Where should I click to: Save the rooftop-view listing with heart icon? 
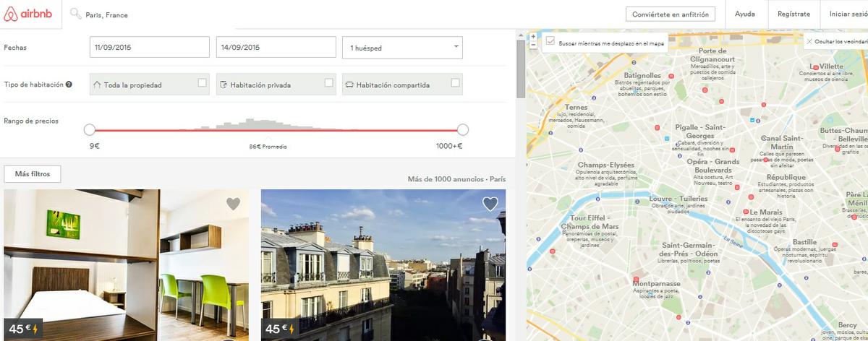point(490,204)
